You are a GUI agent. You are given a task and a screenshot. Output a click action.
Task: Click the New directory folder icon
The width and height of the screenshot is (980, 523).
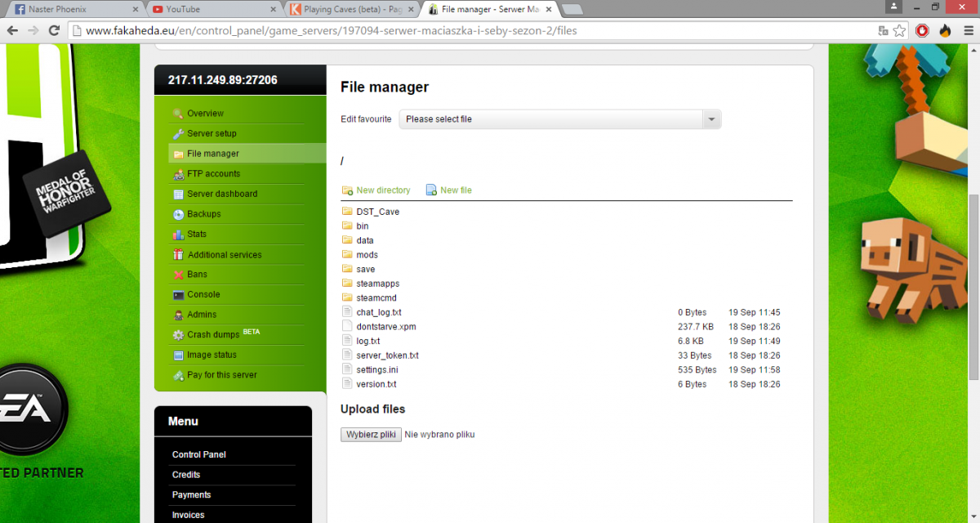click(x=347, y=190)
